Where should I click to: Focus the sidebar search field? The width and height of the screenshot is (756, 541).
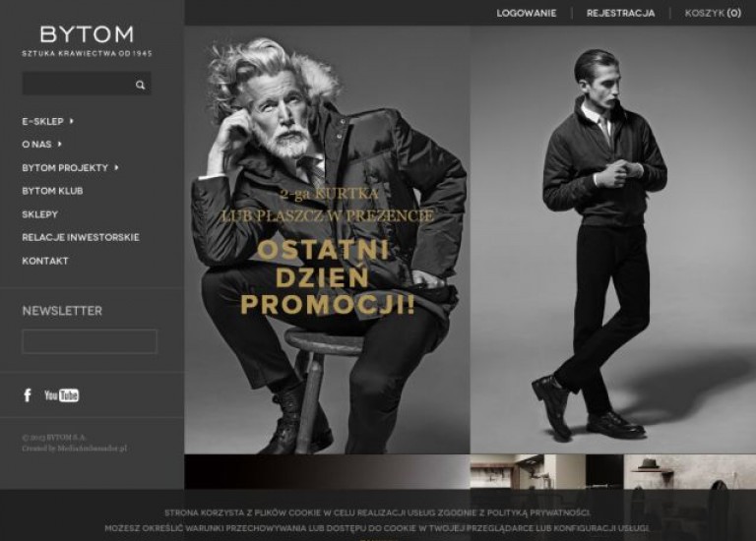(77, 84)
